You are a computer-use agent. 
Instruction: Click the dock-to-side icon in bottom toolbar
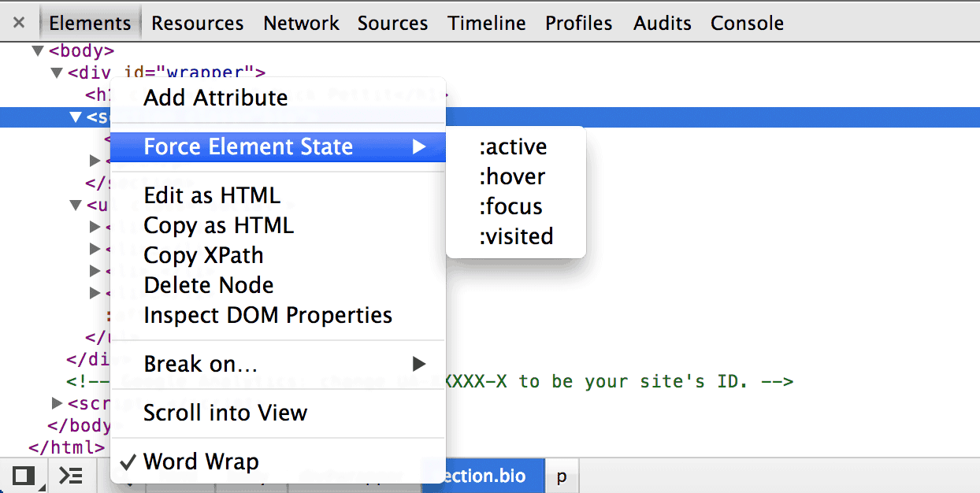point(24,476)
